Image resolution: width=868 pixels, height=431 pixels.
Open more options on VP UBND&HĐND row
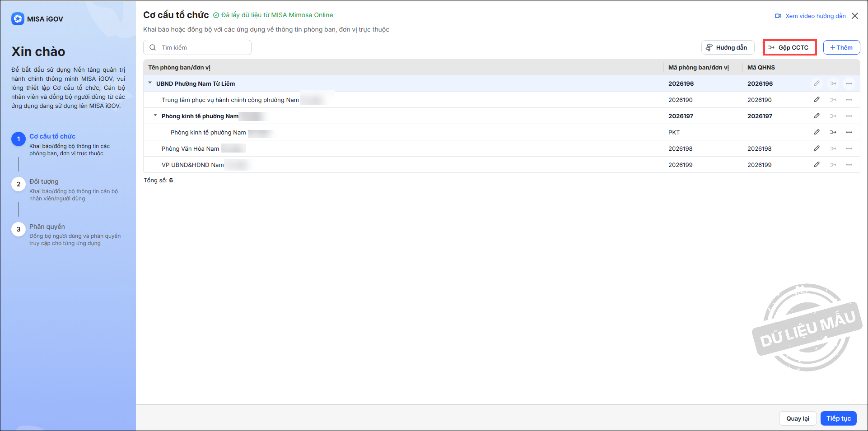(849, 165)
